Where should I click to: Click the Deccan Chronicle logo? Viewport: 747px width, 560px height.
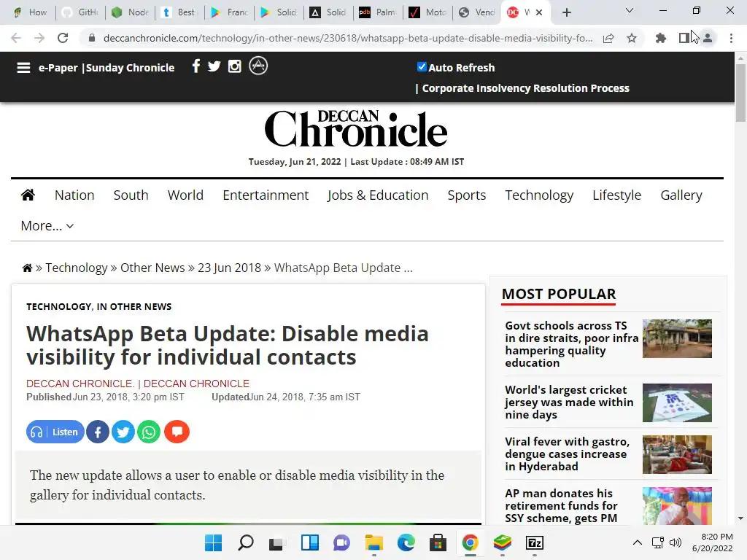click(356, 128)
